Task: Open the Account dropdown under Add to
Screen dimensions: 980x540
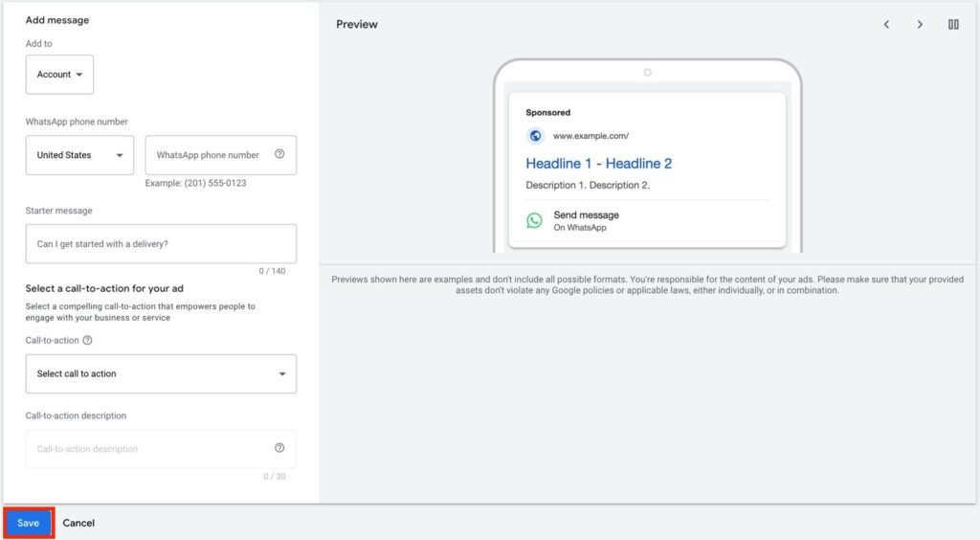Action: click(59, 75)
